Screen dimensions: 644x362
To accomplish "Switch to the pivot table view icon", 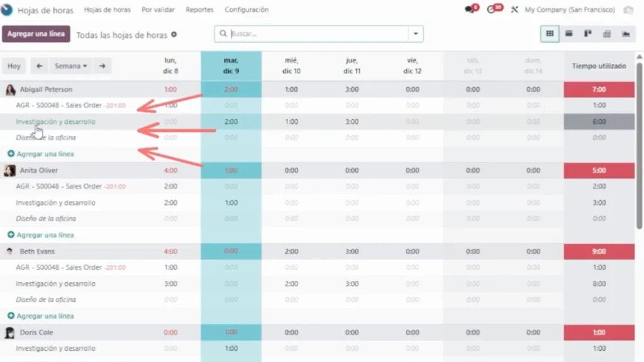I will [x=607, y=34].
